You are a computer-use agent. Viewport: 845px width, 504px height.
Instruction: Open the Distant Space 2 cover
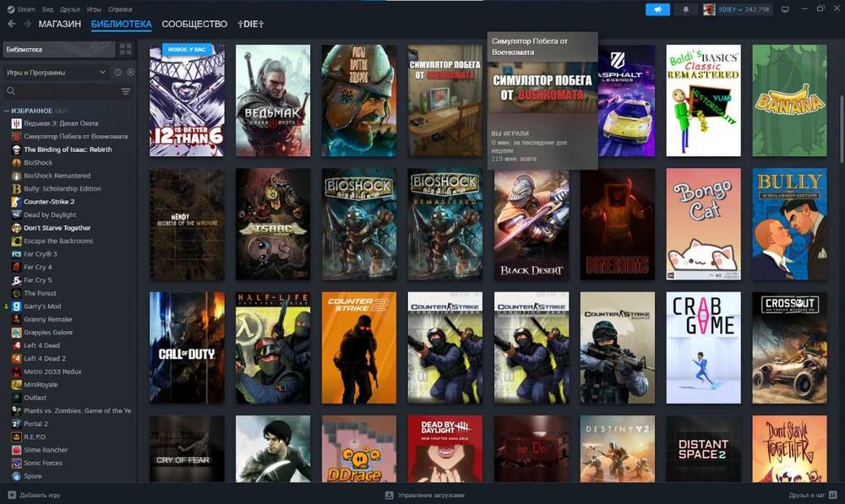(703, 448)
